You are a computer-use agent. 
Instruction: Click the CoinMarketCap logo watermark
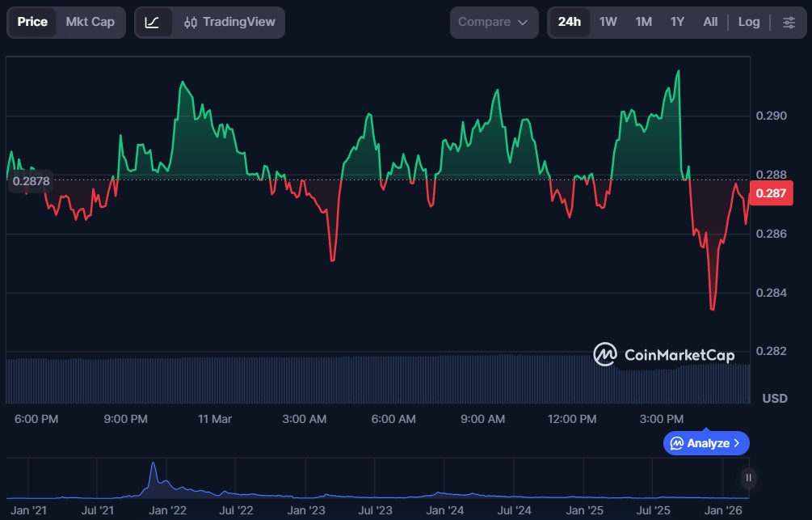pyautogui.click(x=664, y=354)
